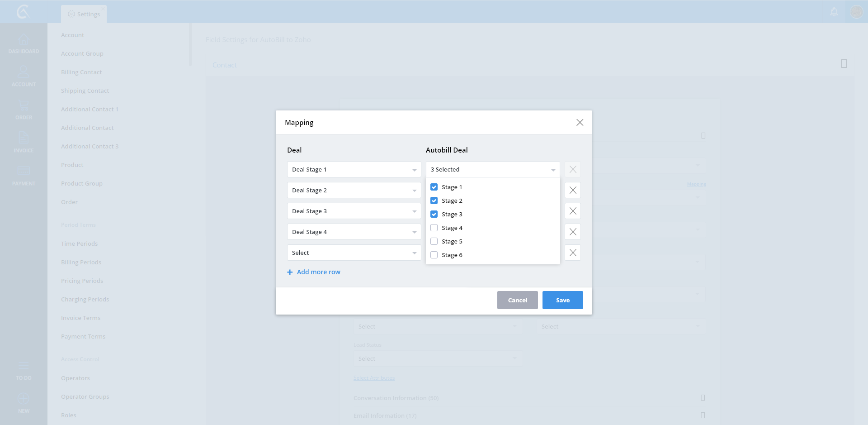Select the Settings tab

[84, 14]
